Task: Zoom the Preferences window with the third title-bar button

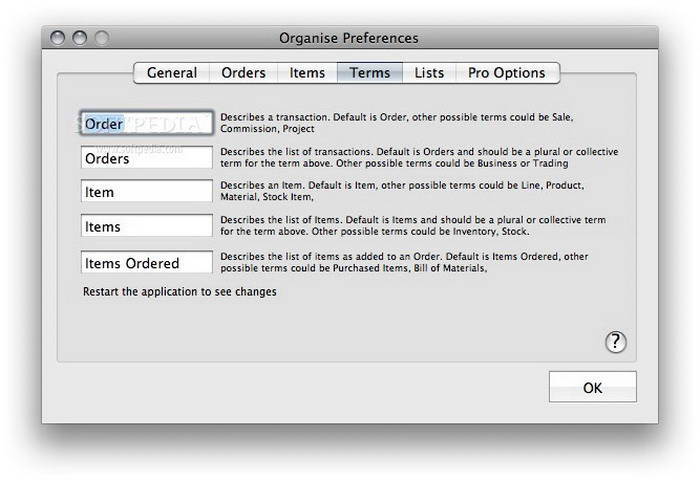Action: pyautogui.click(x=101, y=38)
